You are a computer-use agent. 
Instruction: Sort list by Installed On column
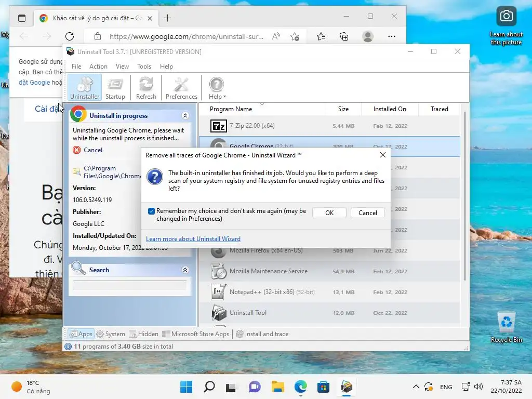tap(390, 109)
